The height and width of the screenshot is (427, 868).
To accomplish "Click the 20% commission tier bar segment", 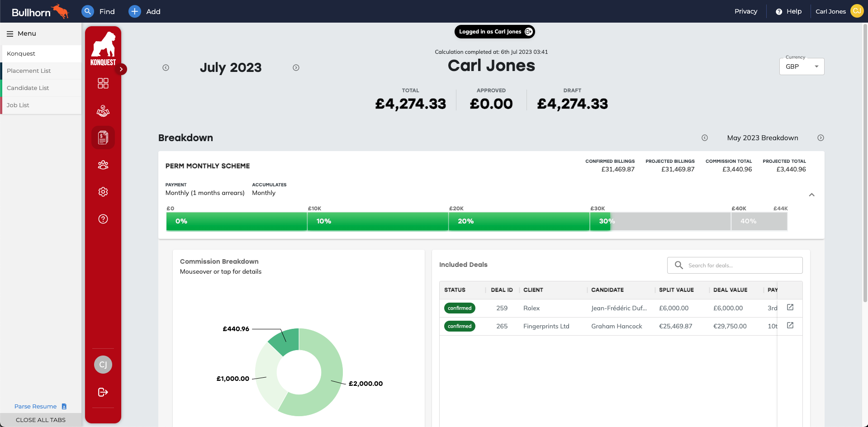I will pyautogui.click(x=519, y=221).
